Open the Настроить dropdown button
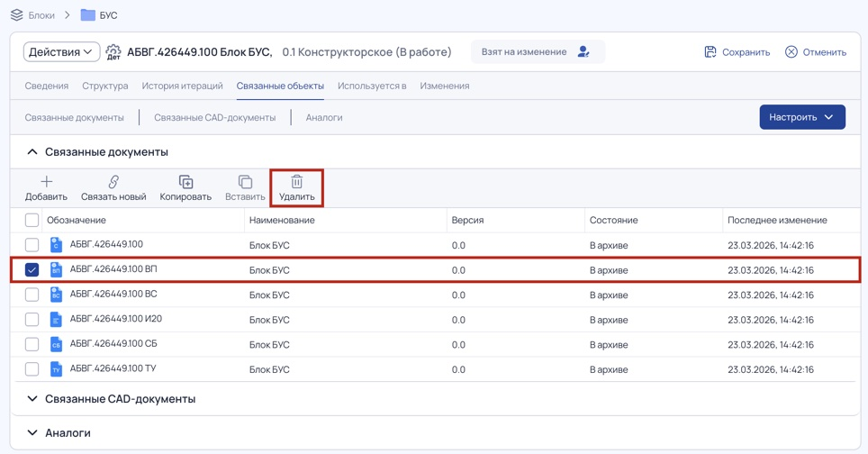Image resolution: width=868 pixels, height=454 pixels. (x=802, y=117)
